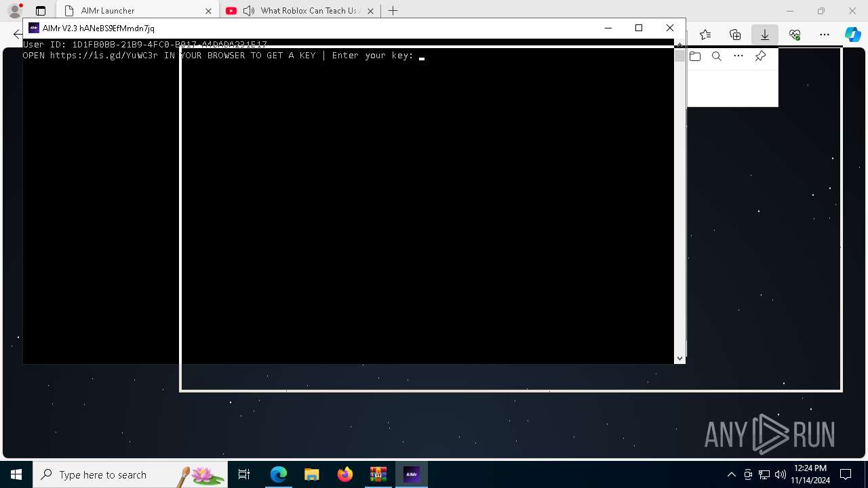Viewport: 868px width, 488px height.
Task: Maximize the AIMr V2.3 console window
Action: pyautogui.click(x=638, y=28)
